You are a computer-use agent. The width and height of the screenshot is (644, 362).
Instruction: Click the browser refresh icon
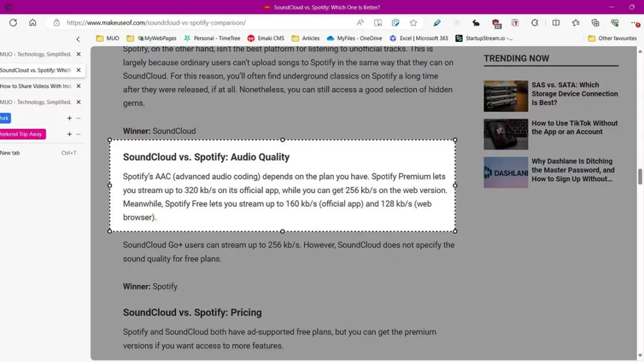click(13, 23)
